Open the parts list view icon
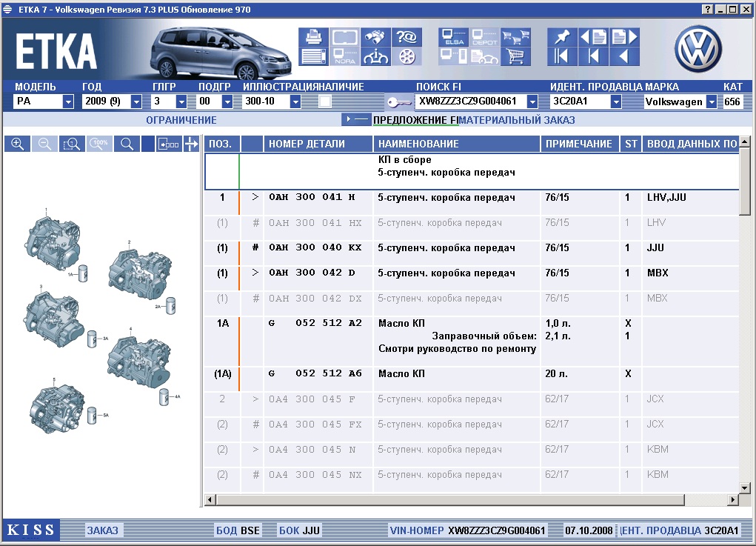The image size is (756, 546). point(313,56)
